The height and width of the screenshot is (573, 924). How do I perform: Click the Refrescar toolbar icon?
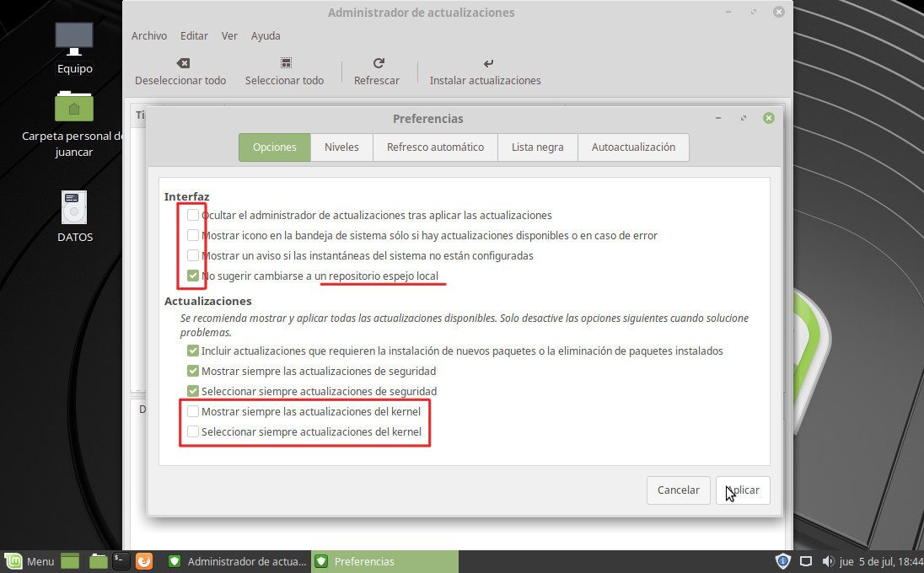click(378, 64)
